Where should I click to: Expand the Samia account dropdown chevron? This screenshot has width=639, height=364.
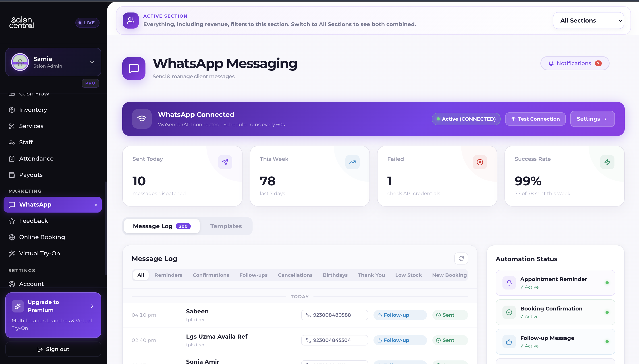coord(92,62)
